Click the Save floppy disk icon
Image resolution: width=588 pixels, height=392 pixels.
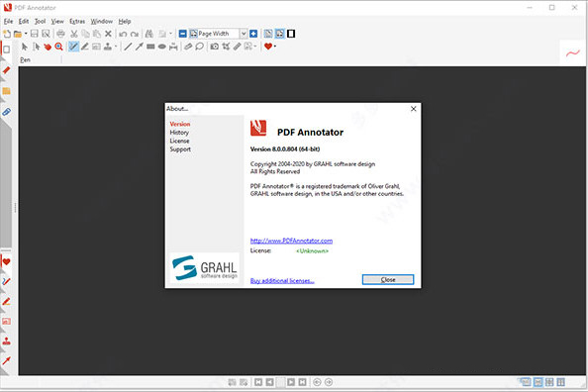point(34,34)
